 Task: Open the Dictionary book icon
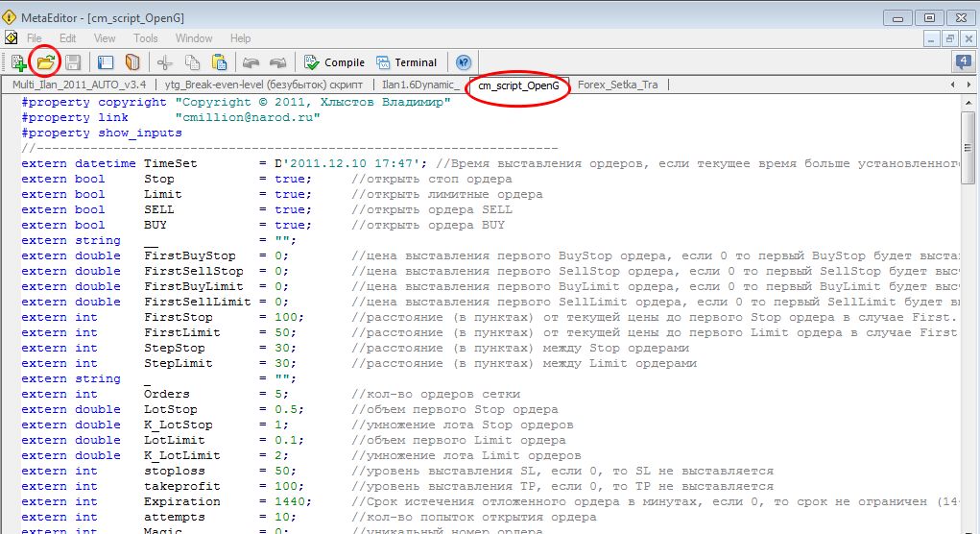click(x=132, y=62)
